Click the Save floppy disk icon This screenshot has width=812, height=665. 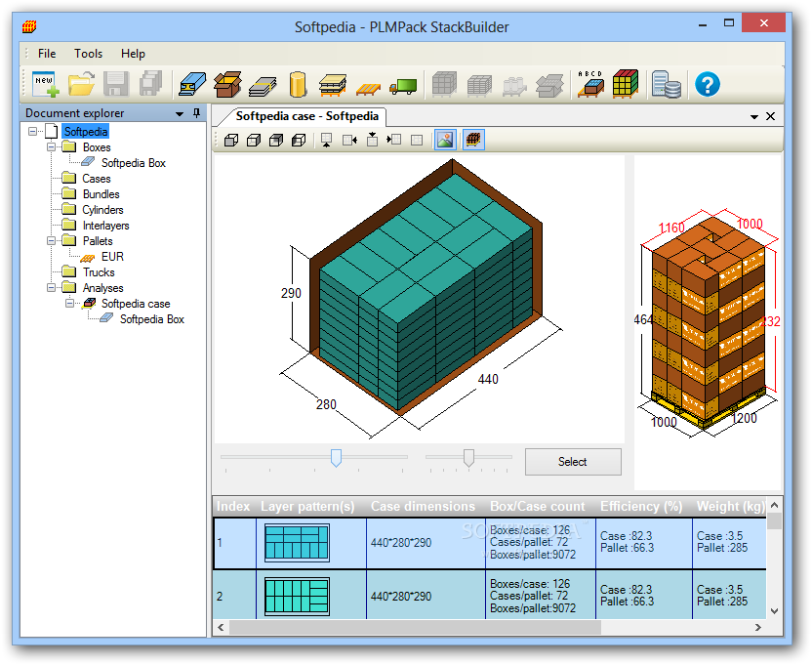116,84
